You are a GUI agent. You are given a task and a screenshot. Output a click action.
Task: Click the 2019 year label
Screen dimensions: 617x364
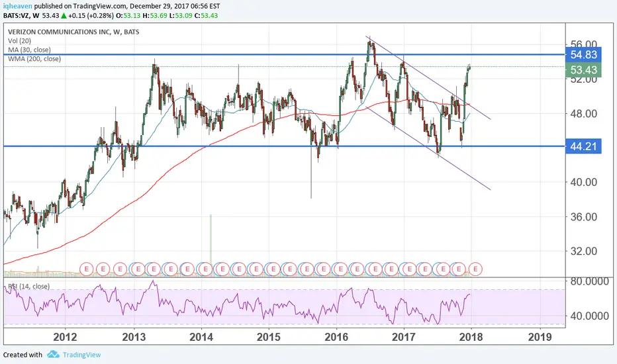[540, 337]
